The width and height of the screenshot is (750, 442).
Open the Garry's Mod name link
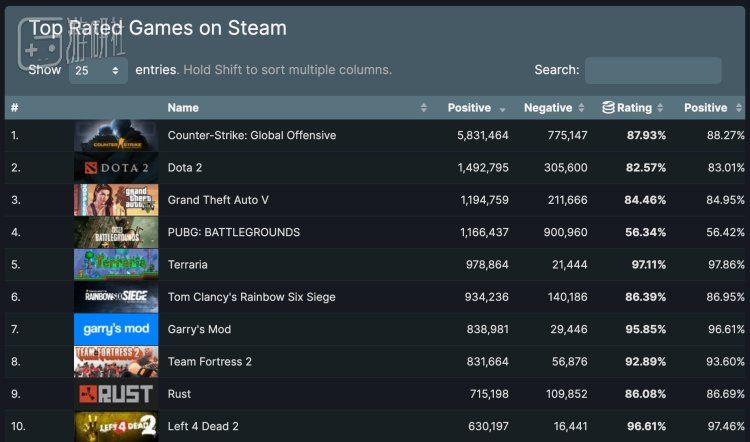[199, 329]
